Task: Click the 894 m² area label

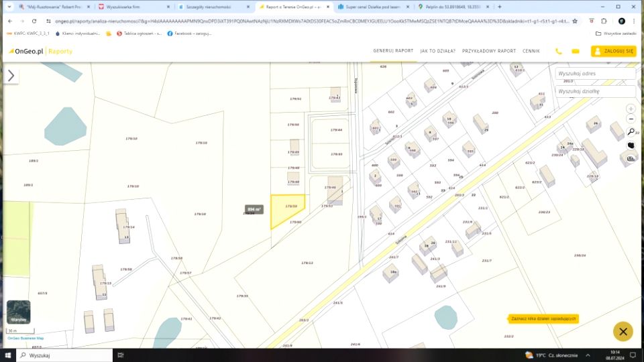Action: 254,209
